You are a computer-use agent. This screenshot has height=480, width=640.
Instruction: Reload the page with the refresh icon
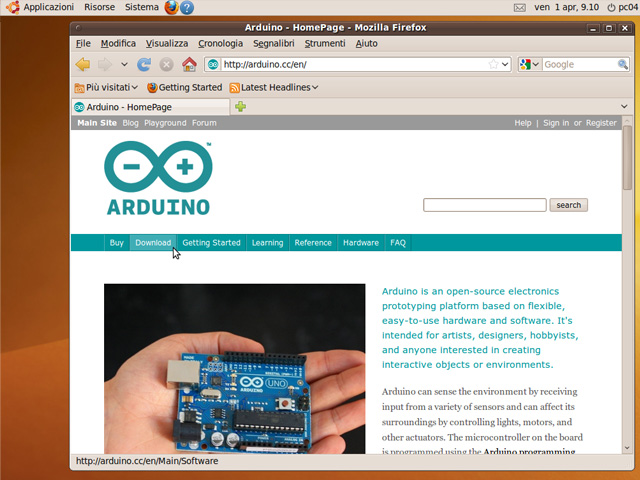pyautogui.click(x=144, y=64)
